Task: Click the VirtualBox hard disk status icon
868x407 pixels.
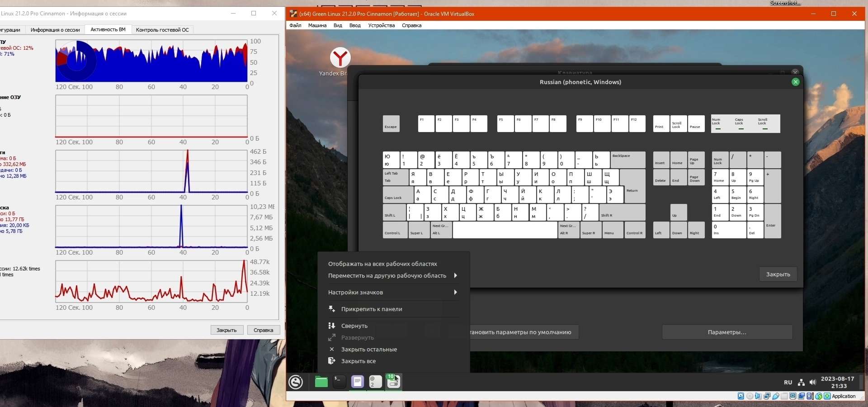Action: point(741,396)
